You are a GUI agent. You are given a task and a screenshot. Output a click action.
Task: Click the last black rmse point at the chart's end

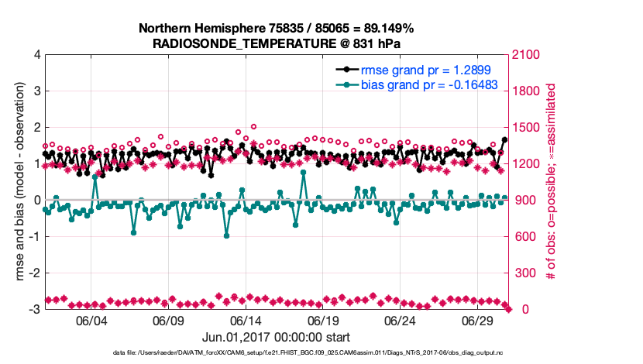tap(504, 139)
